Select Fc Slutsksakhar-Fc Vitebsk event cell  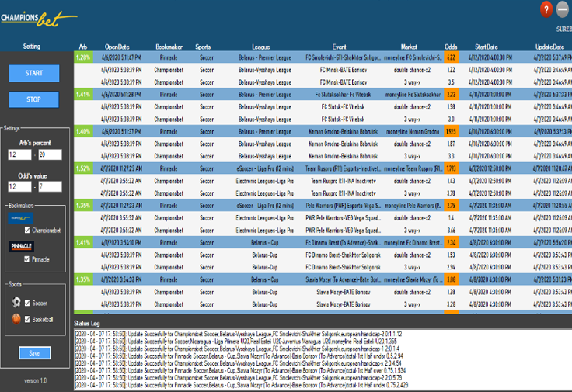click(343, 95)
